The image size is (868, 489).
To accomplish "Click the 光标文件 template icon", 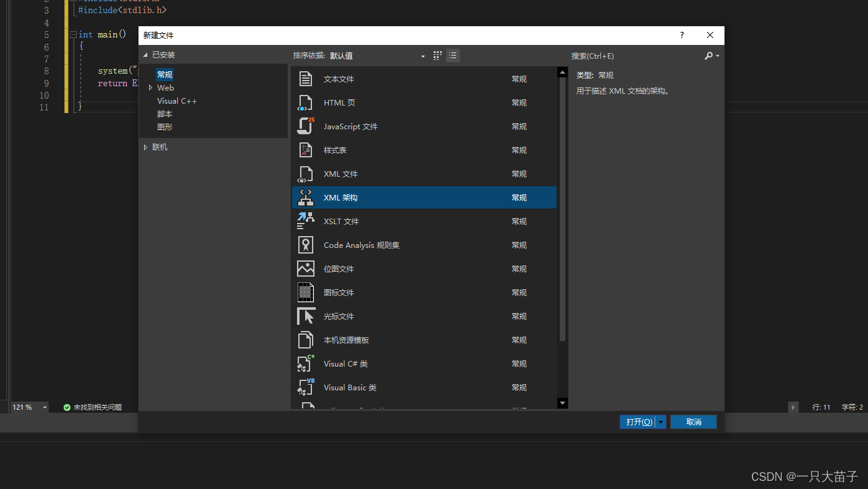I will click(x=306, y=316).
